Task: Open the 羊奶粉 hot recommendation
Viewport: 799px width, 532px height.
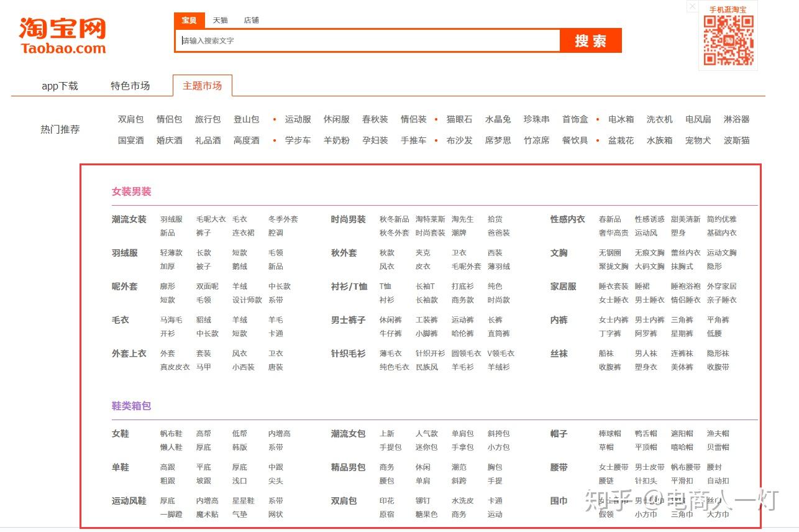Action: 337,140
